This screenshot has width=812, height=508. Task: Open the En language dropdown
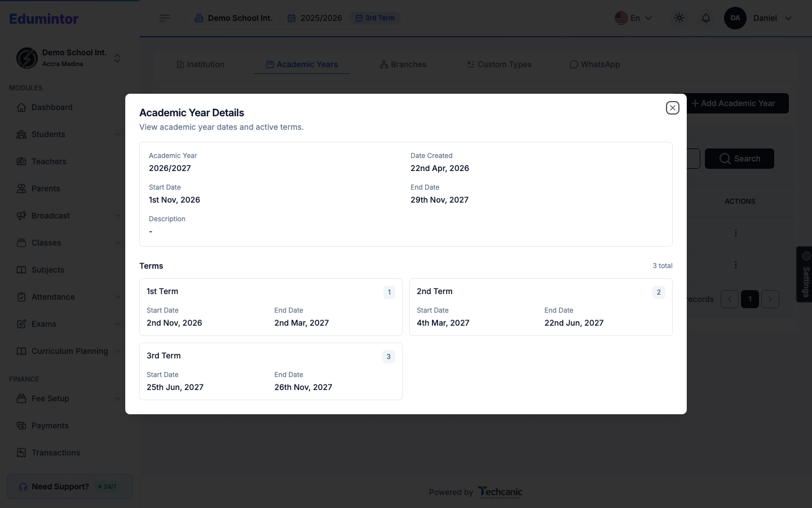(633, 18)
